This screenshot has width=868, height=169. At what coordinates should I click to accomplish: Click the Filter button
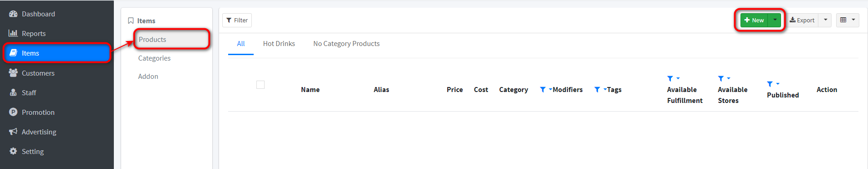[237, 20]
